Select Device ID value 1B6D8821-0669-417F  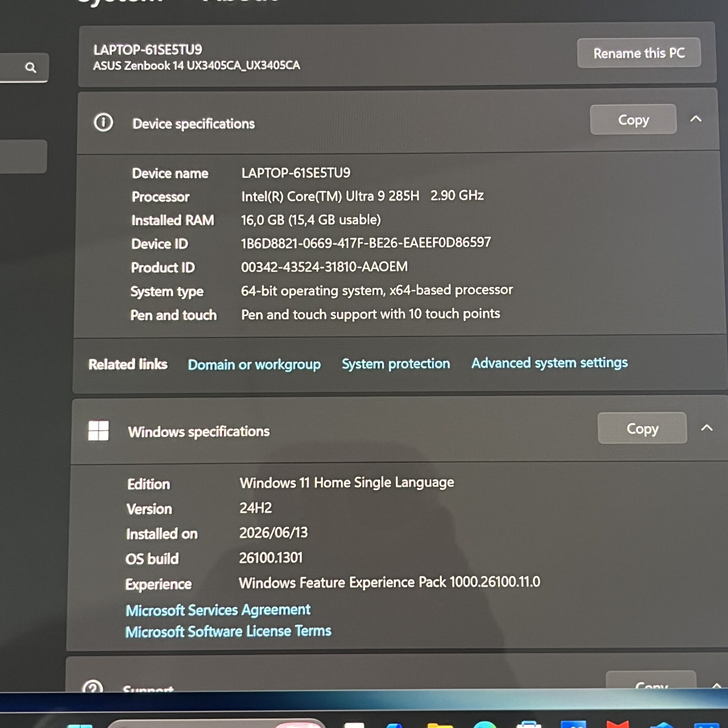[366, 243]
